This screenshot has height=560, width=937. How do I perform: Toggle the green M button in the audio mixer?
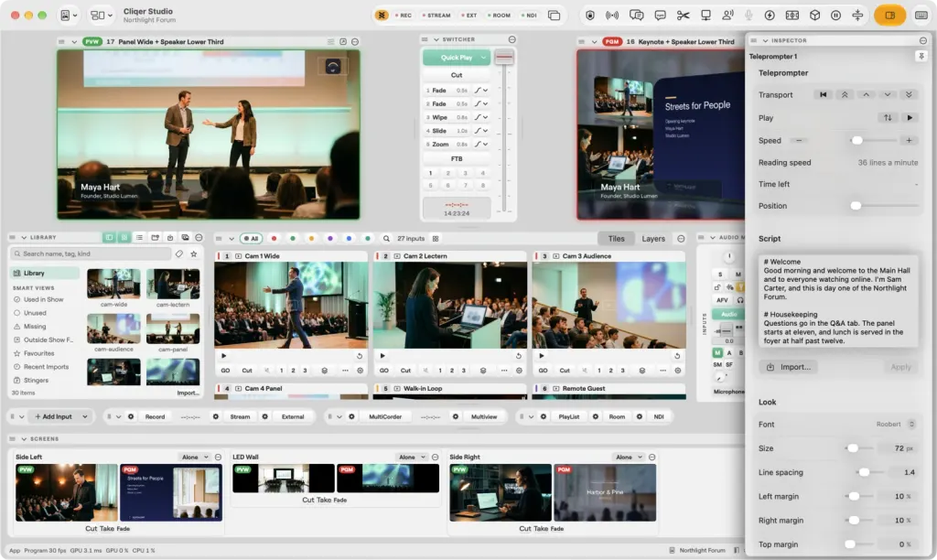717,352
